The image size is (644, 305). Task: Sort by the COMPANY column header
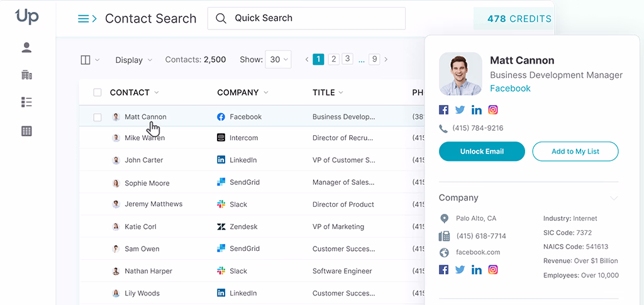tap(242, 92)
